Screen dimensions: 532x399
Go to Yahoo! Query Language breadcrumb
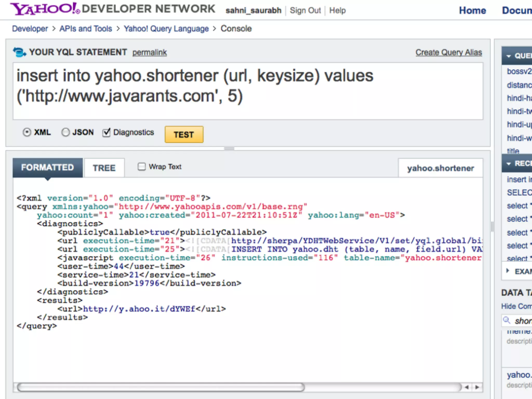click(166, 29)
